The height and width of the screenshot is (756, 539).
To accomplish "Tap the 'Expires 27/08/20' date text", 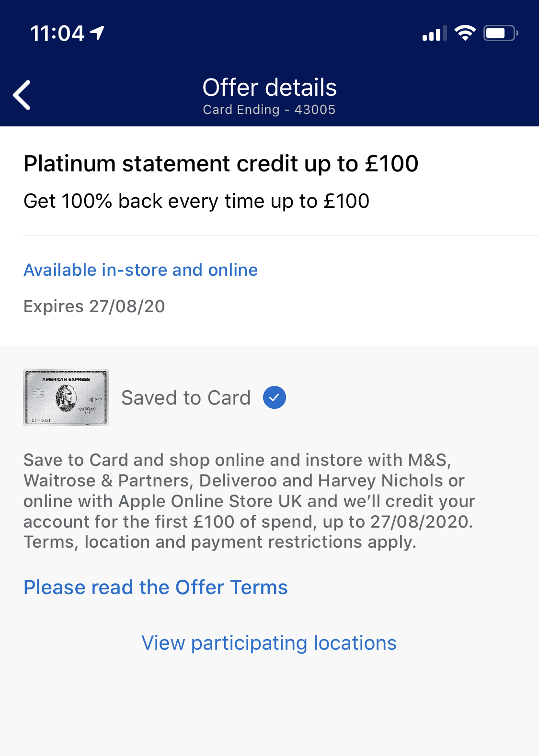I will 94,306.
